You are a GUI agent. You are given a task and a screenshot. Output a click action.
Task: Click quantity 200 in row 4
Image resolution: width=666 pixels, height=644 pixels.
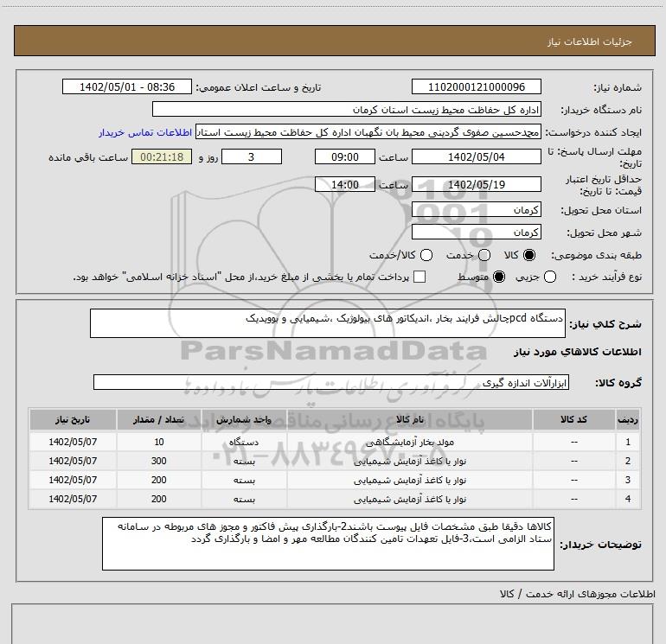pos(159,500)
